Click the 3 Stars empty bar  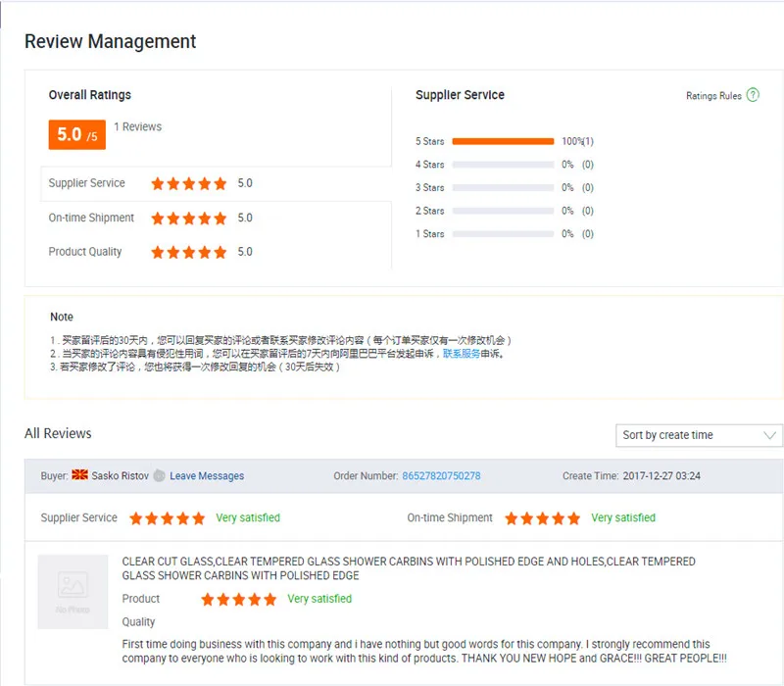point(503,187)
